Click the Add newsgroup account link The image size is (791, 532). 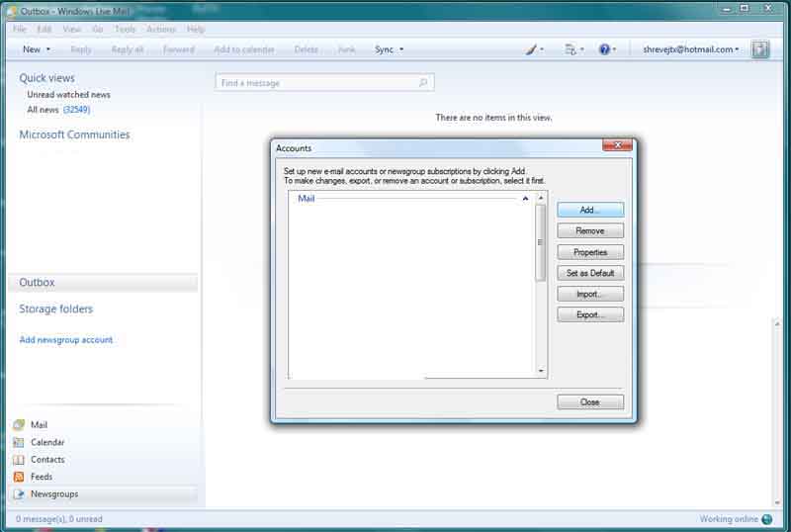click(66, 340)
